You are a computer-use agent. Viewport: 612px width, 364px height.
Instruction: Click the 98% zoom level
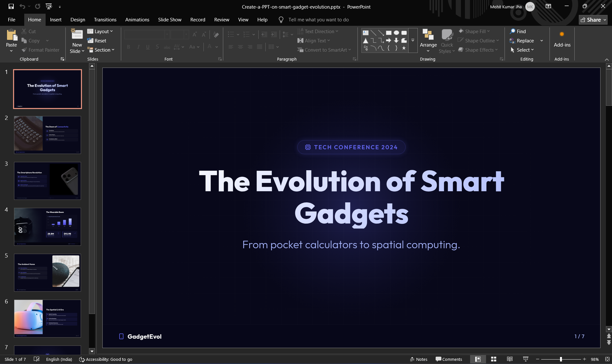coord(594,359)
